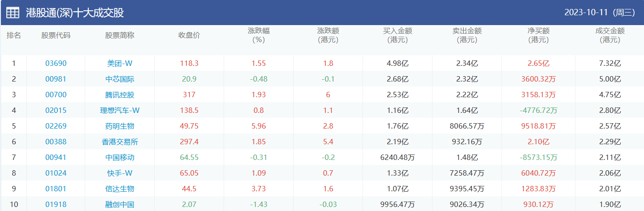Click the table grid icon in header
The width and height of the screenshot is (644, 211).
(13, 13)
